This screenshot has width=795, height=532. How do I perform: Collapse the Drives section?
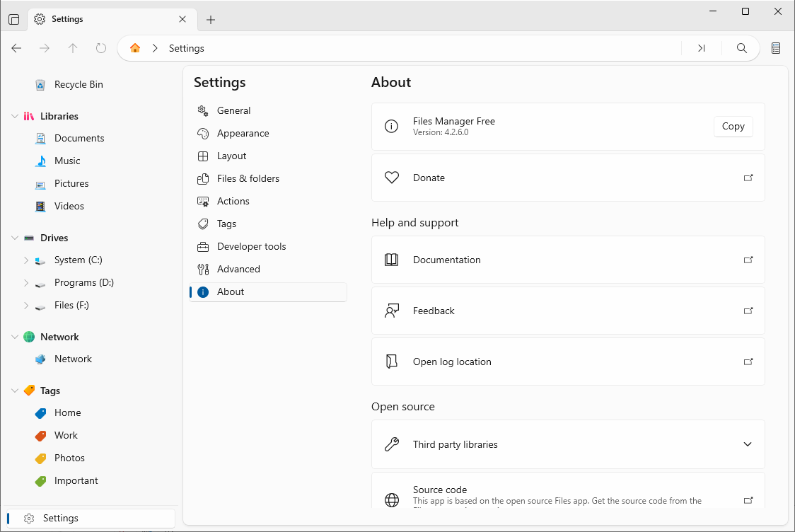15,238
